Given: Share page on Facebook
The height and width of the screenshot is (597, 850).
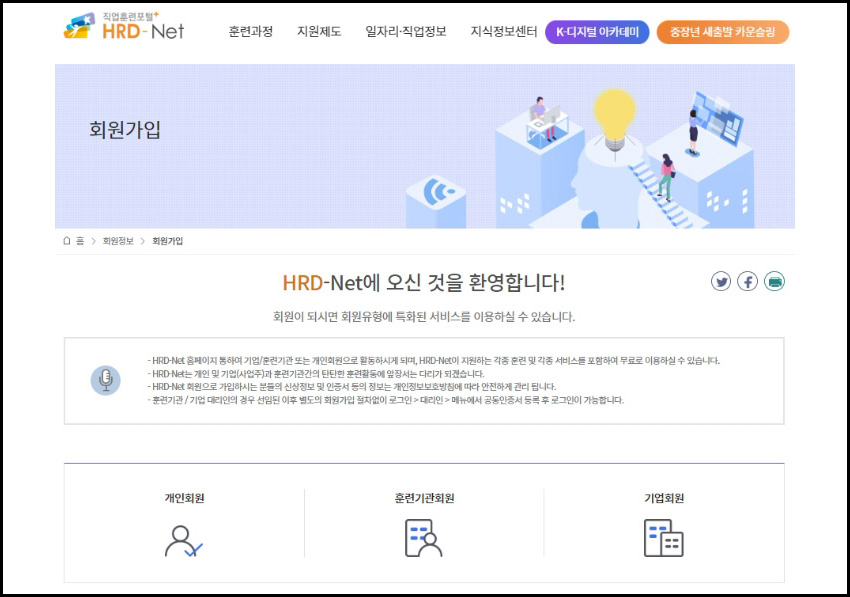Looking at the screenshot, I should 748,281.
